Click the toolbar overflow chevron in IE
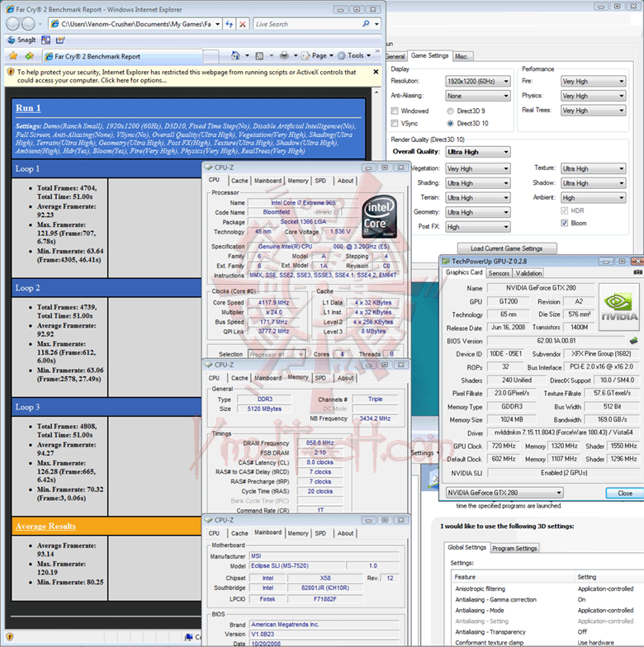644x647 pixels. click(377, 51)
